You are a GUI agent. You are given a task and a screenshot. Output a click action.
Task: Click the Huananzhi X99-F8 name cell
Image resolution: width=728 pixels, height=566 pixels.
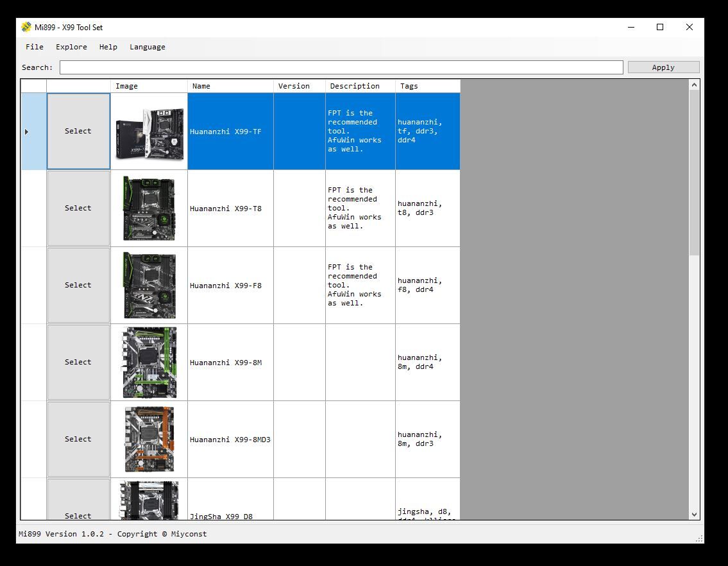(231, 286)
